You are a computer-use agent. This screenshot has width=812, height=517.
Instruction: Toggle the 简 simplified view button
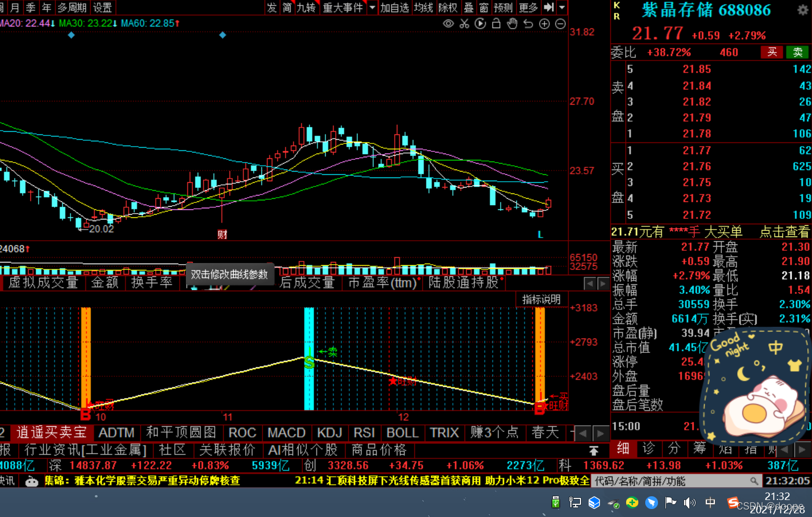click(x=287, y=7)
